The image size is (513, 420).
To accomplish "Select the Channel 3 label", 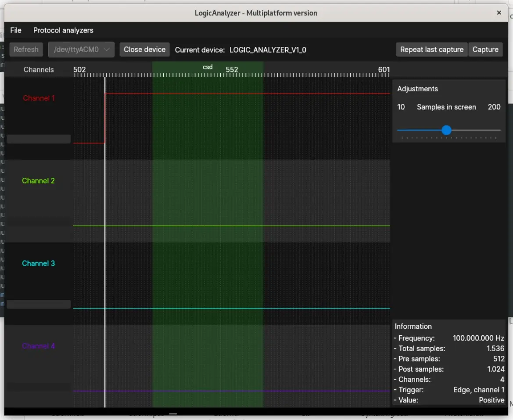I will tap(38, 263).
